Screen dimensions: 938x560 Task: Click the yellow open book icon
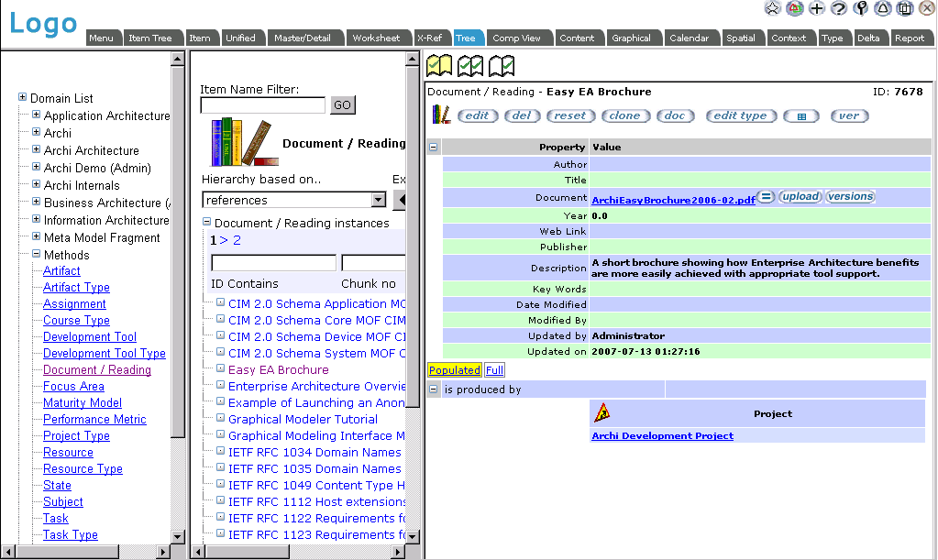[x=440, y=66]
